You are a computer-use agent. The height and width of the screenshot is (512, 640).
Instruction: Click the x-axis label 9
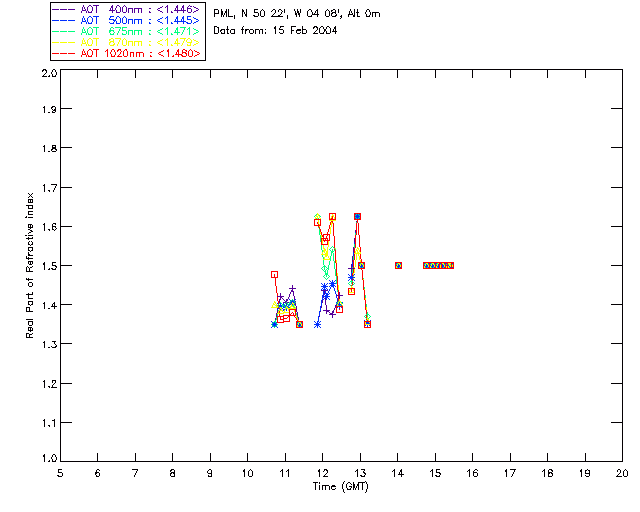point(210,473)
